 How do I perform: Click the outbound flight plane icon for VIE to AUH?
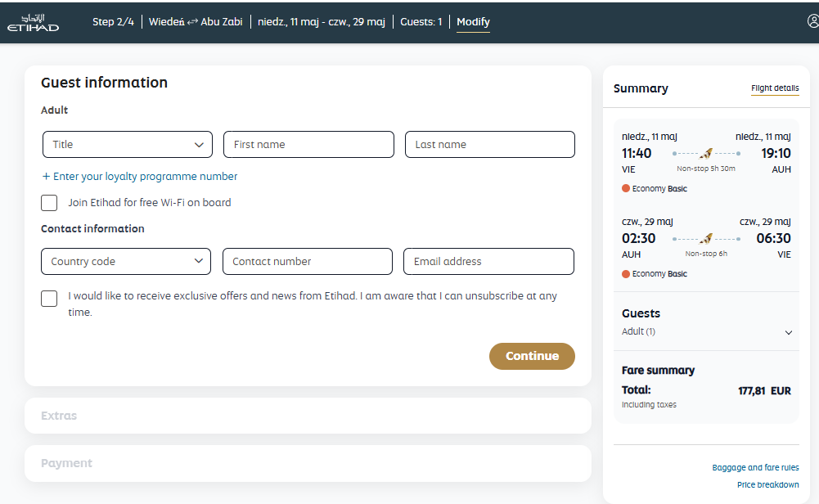[706, 153]
